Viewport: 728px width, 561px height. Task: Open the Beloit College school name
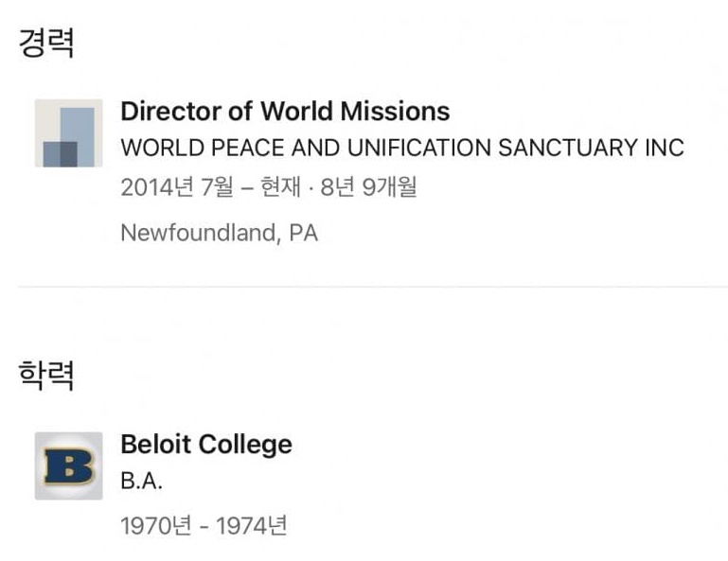pyautogui.click(x=205, y=445)
